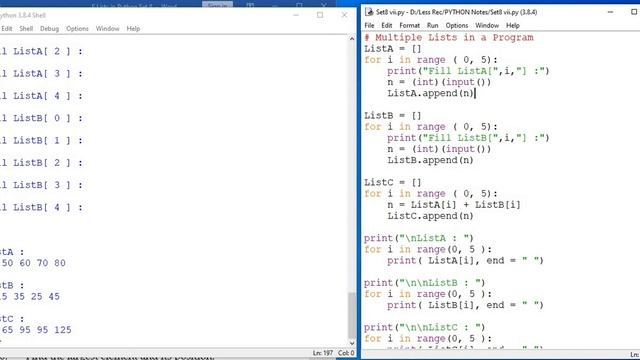Open the Shell menu in Python Shell
640x360 pixels.
26,29
